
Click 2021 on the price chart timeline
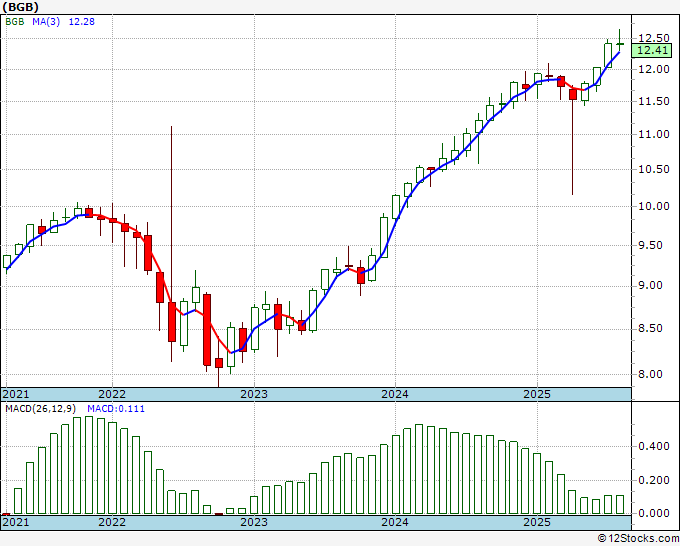click(16, 394)
